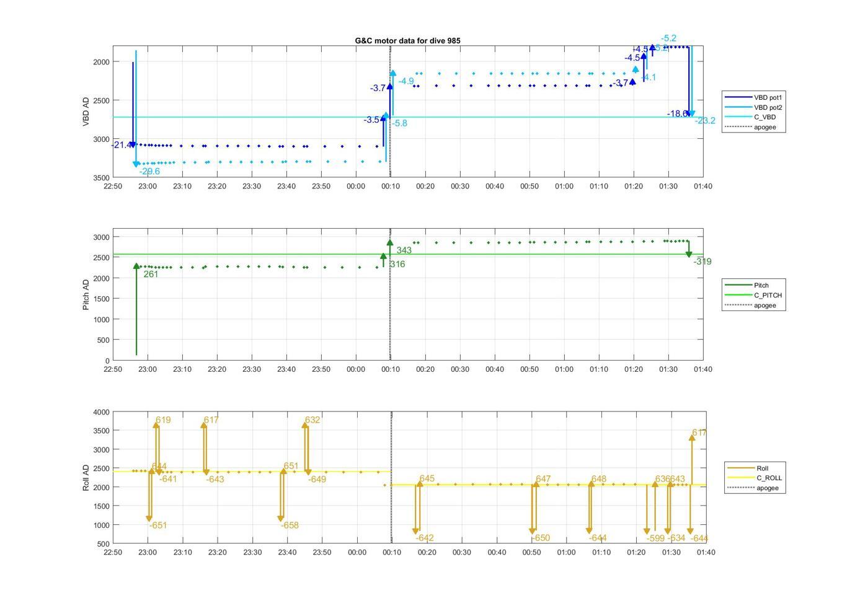This screenshot has height=611, width=868.
Task: Click the 'Roll AD' y-axis label
Action: [x=86, y=477]
